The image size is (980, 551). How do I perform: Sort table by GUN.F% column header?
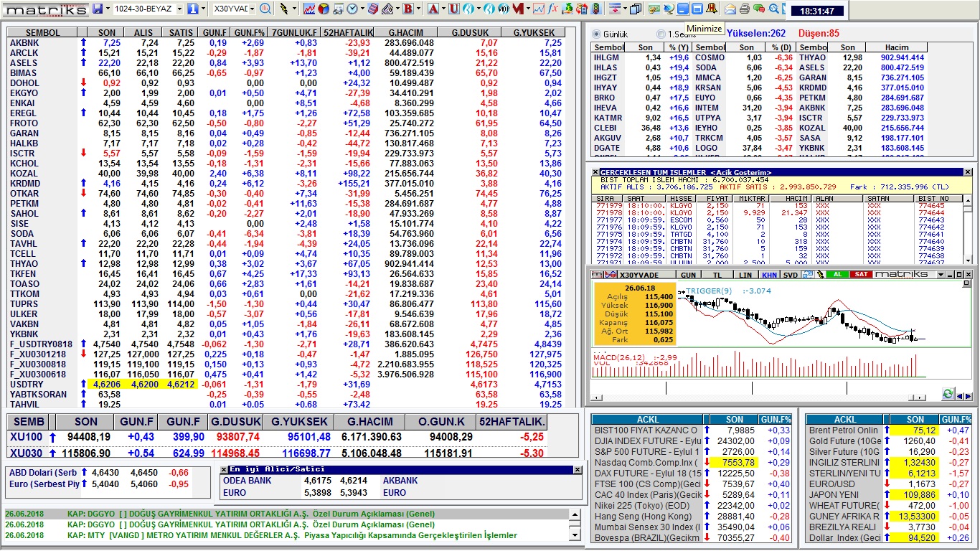(250, 33)
